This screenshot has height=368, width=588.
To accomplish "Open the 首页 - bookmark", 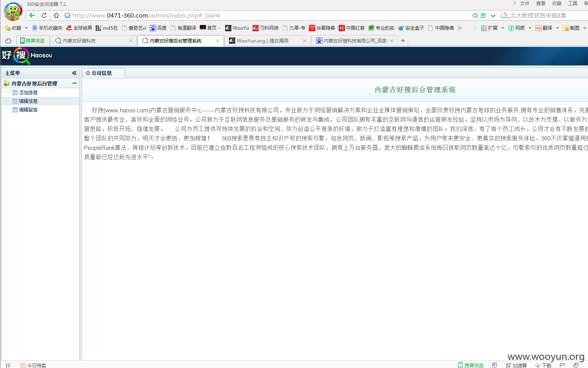I will (x=210, y=28).
